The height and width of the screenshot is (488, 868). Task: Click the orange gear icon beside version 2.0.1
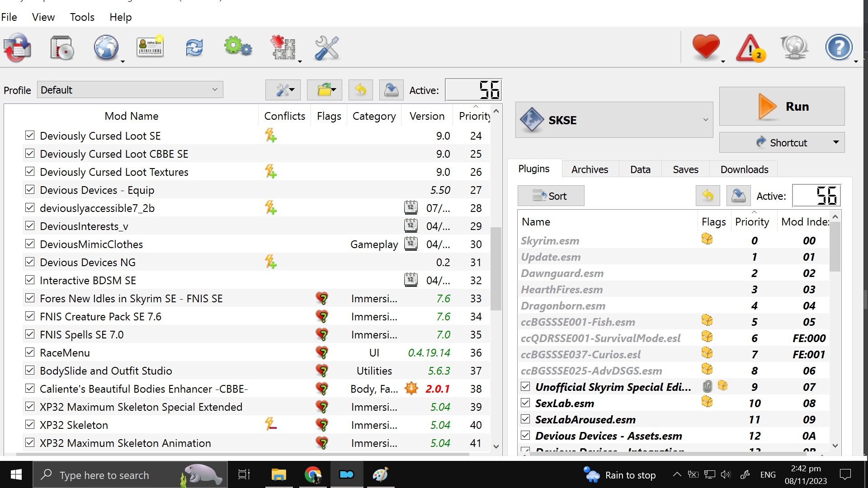coord(411,389)
